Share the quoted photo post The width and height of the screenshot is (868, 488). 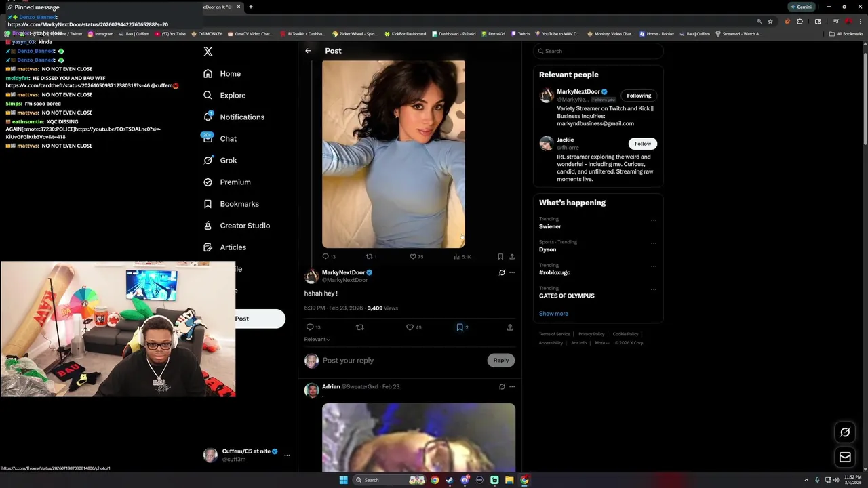(x=512, y=256)
